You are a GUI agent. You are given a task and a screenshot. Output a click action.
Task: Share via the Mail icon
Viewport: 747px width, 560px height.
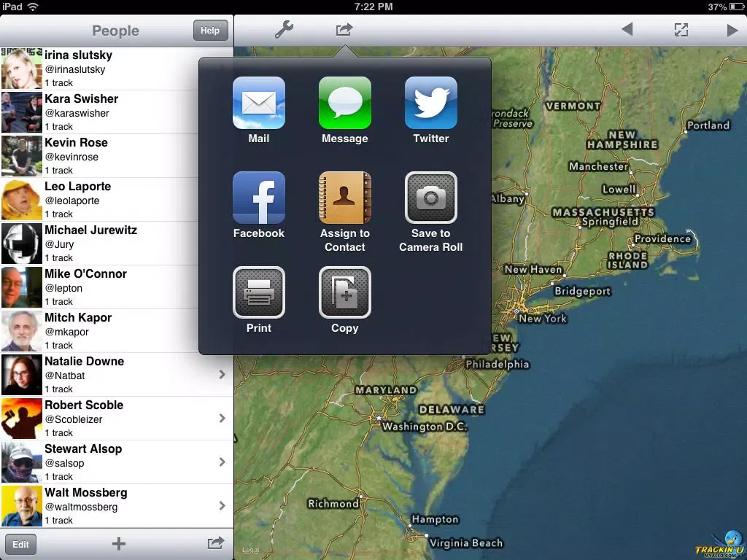(259, 103)
